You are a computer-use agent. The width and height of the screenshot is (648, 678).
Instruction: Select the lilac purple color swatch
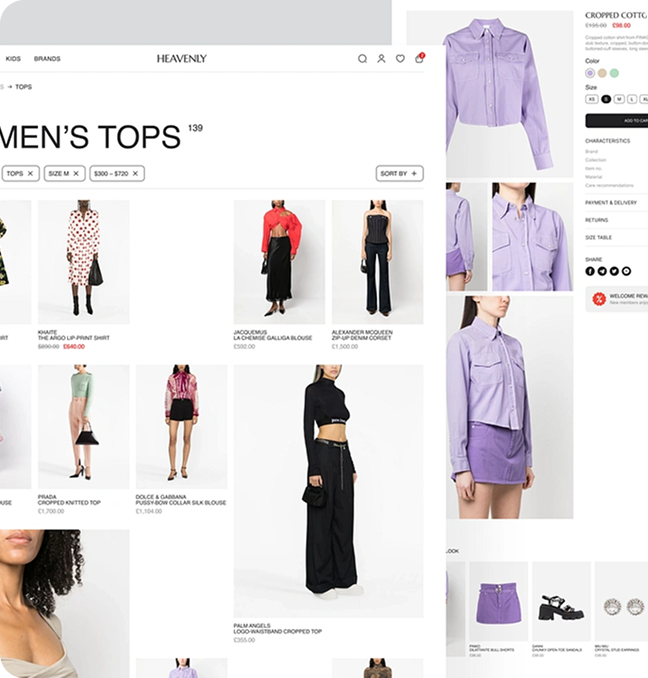(590, 73)
